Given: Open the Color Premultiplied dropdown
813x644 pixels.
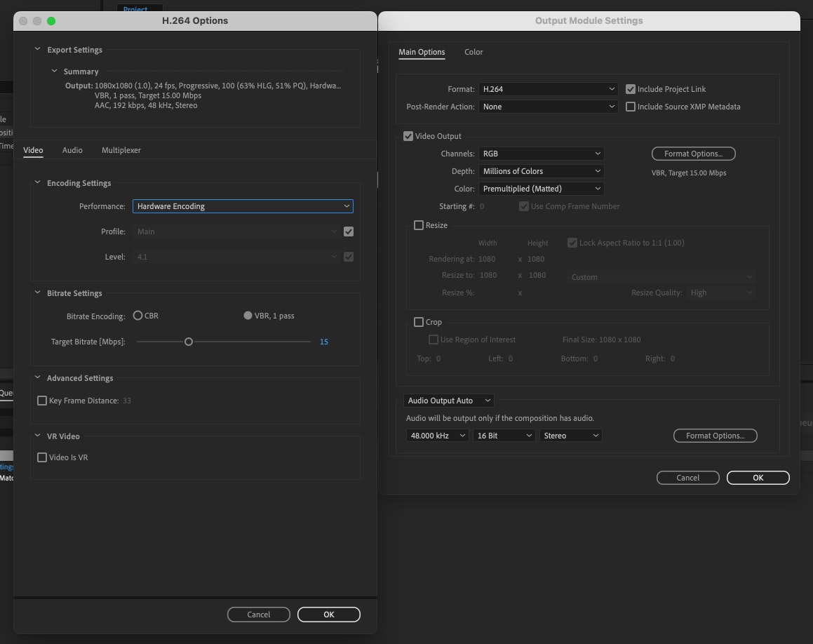Looking at the screenshot, I should (542, 189).
